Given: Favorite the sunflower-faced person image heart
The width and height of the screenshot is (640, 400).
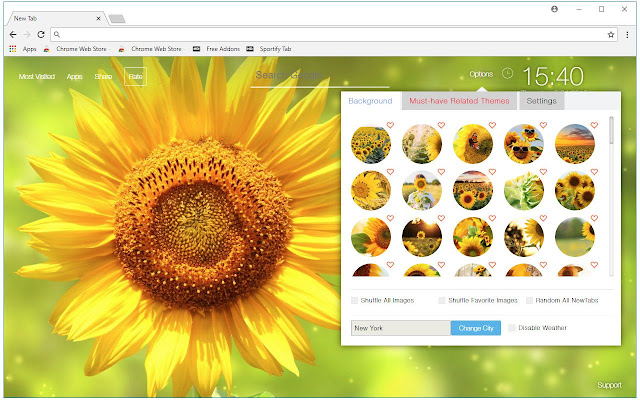Looking at the screenshot, I should point(441,172).
